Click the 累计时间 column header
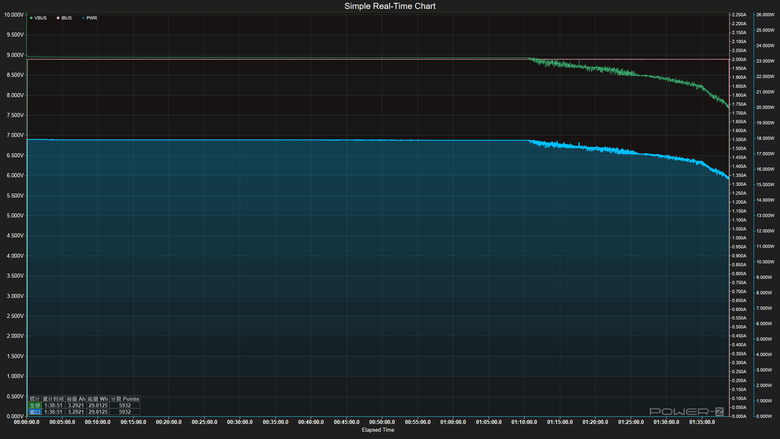 (x=53, y=399)
